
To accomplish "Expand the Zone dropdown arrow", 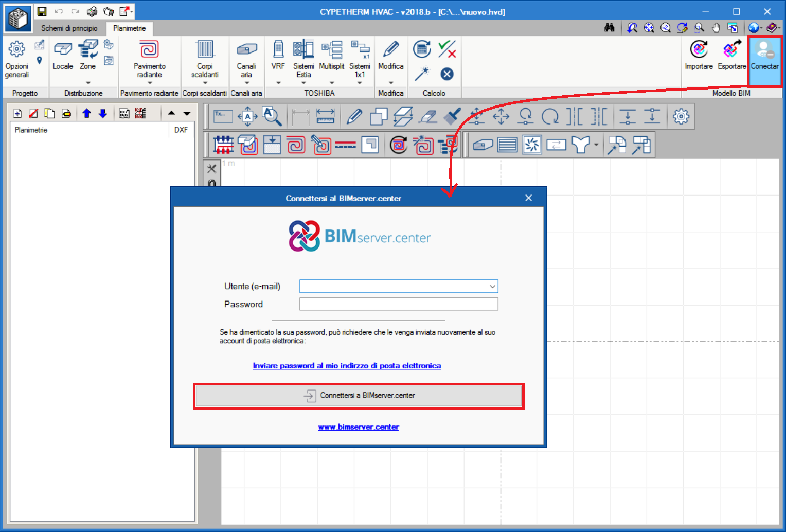I will pos(88,83).
